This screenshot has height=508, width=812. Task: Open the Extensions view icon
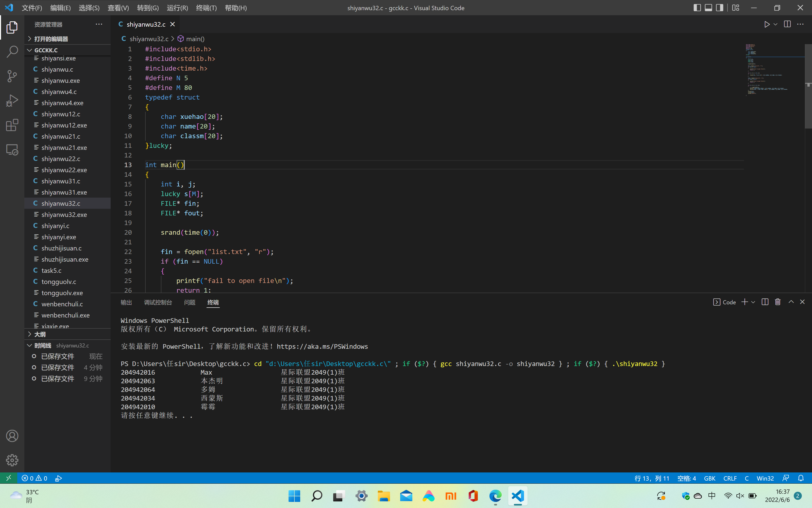click(12, 125)
